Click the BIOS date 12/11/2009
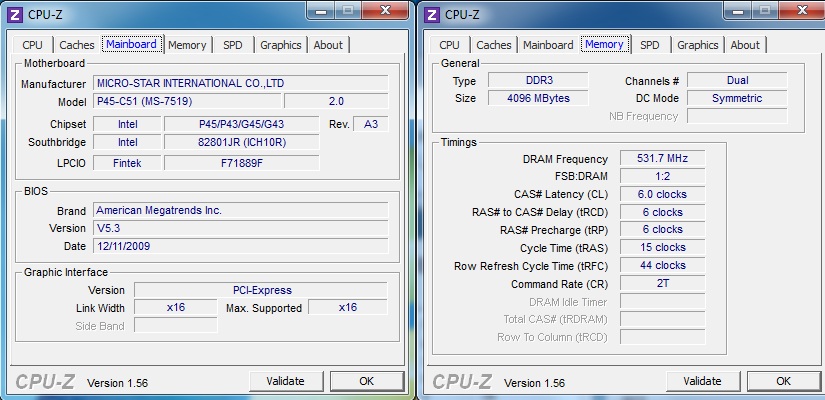825x400 pixels. point(240,246)
